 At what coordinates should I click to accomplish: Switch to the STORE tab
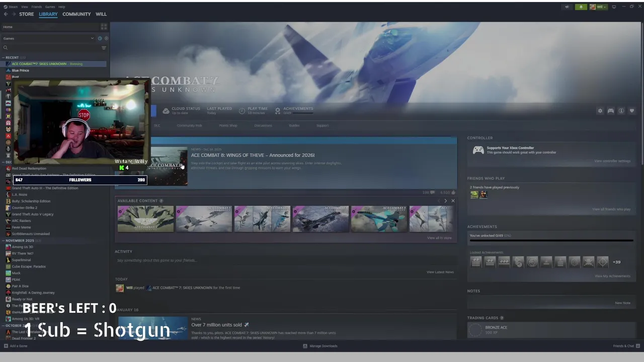coord(27,14)
